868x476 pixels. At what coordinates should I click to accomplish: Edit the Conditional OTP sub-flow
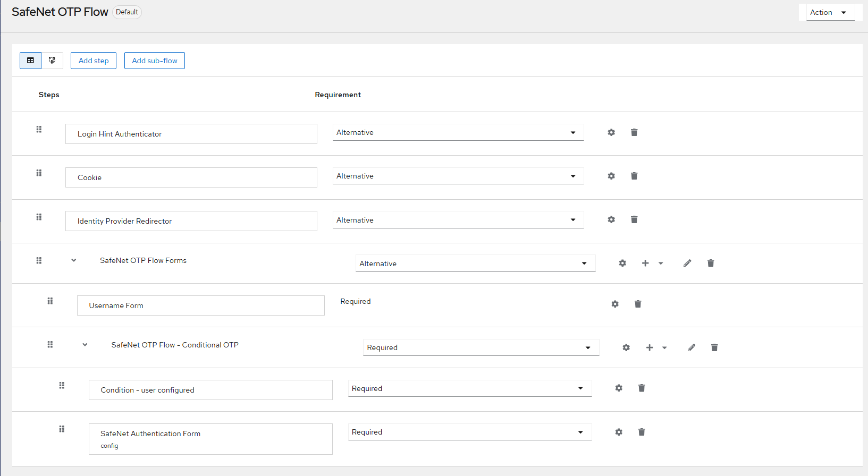[x=692, y=347]
